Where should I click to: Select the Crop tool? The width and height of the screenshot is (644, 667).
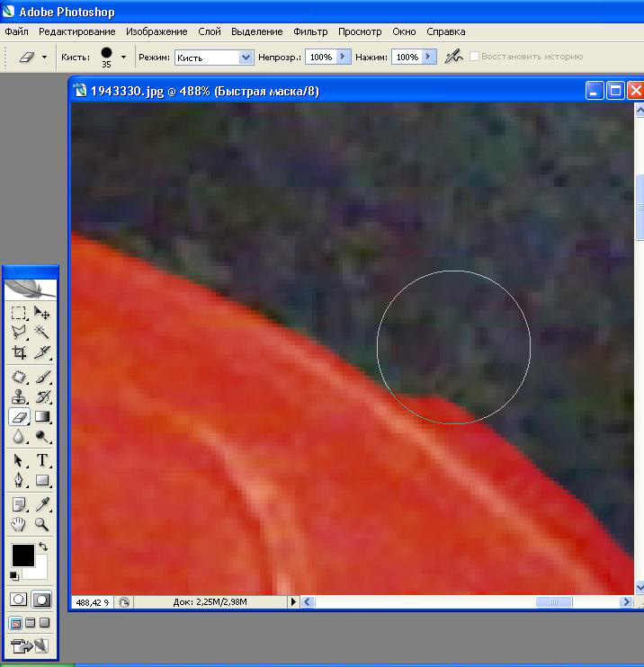click(x=18, y=351)
